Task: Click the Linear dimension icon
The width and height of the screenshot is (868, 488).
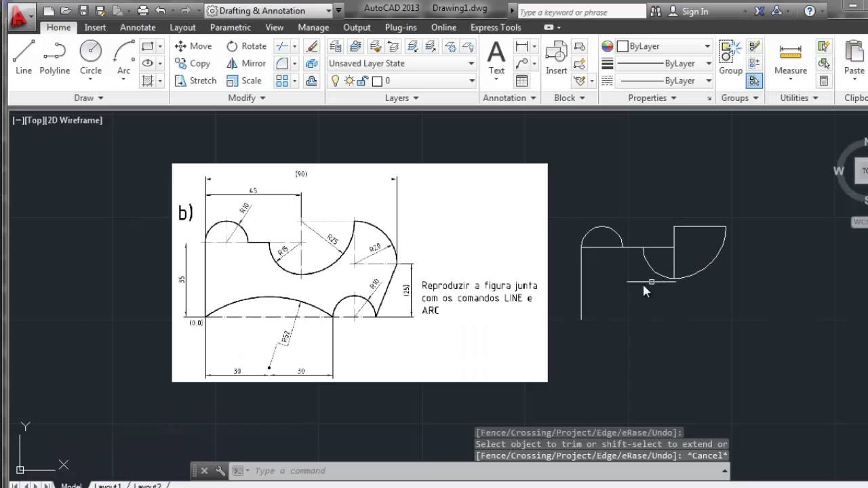Action: pyautogui.click(x=521, y=46)
